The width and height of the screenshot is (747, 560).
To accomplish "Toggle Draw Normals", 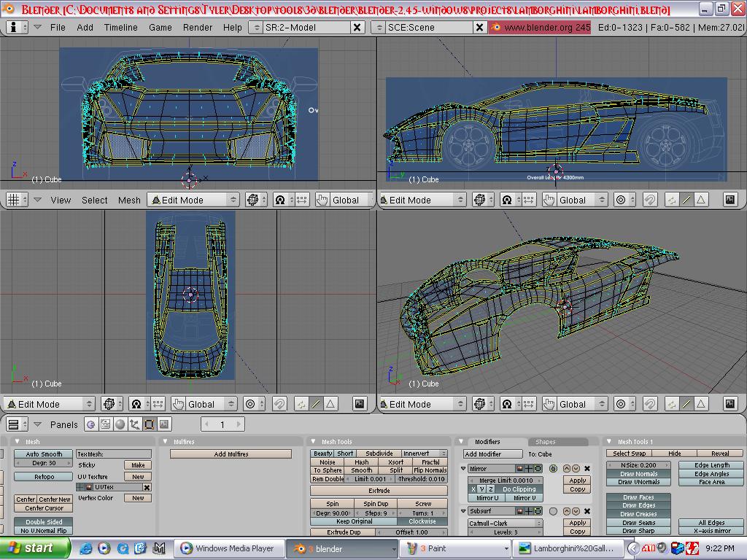I will click(638, 474).
